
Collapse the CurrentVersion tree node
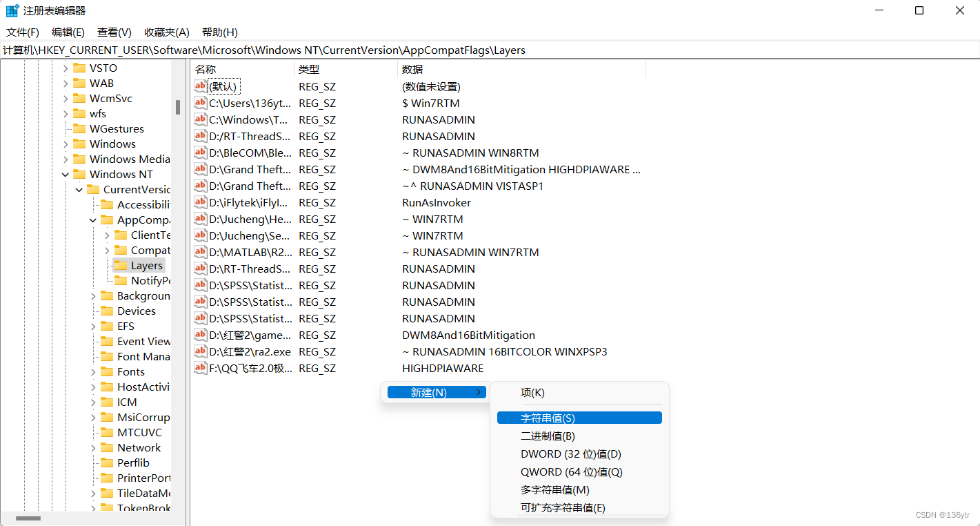coord(79,189)
